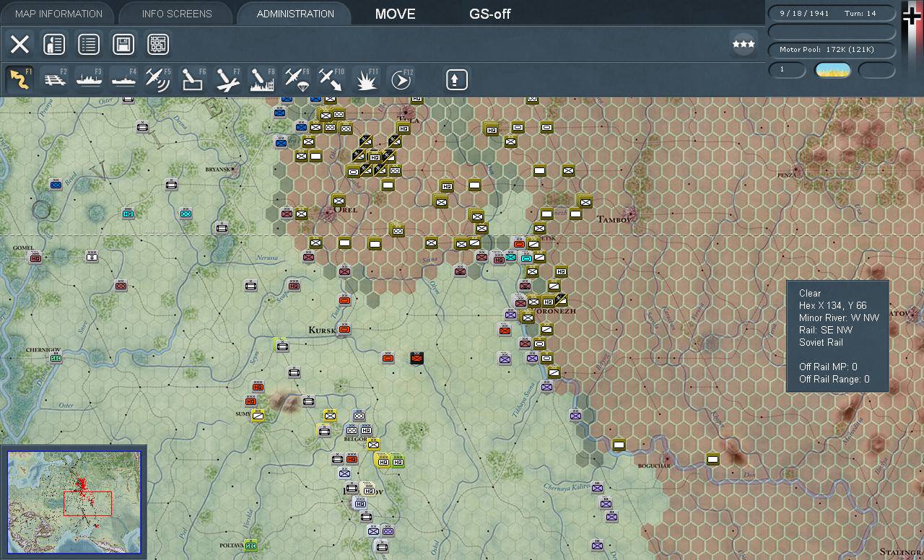Click the pill field showing 1
This screenshot has height=560, width=924.
click(x=787, y=70)
